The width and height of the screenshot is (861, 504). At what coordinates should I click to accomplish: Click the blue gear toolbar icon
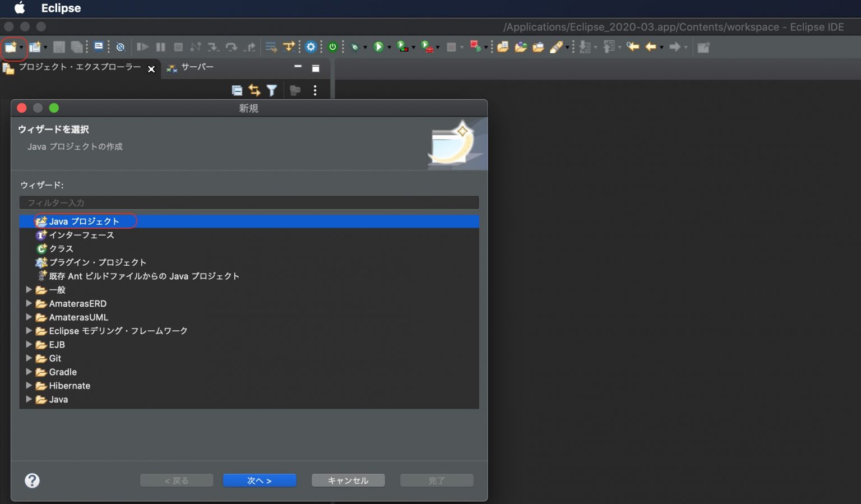pos(311,47)
